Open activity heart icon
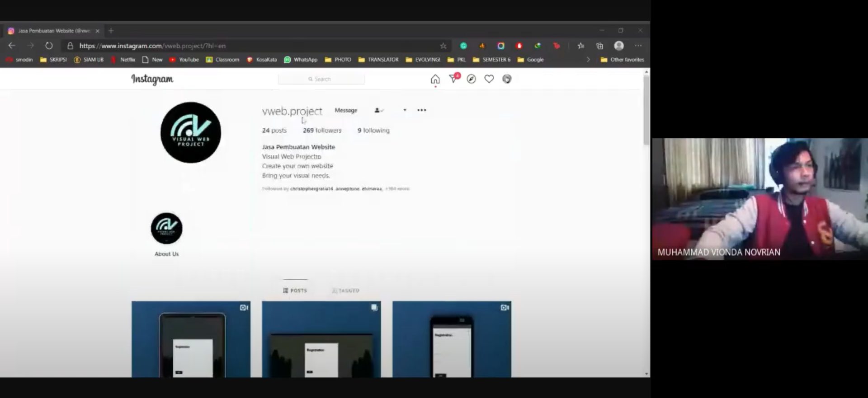This screenshot has height=398, width=868. pos(489,79)
